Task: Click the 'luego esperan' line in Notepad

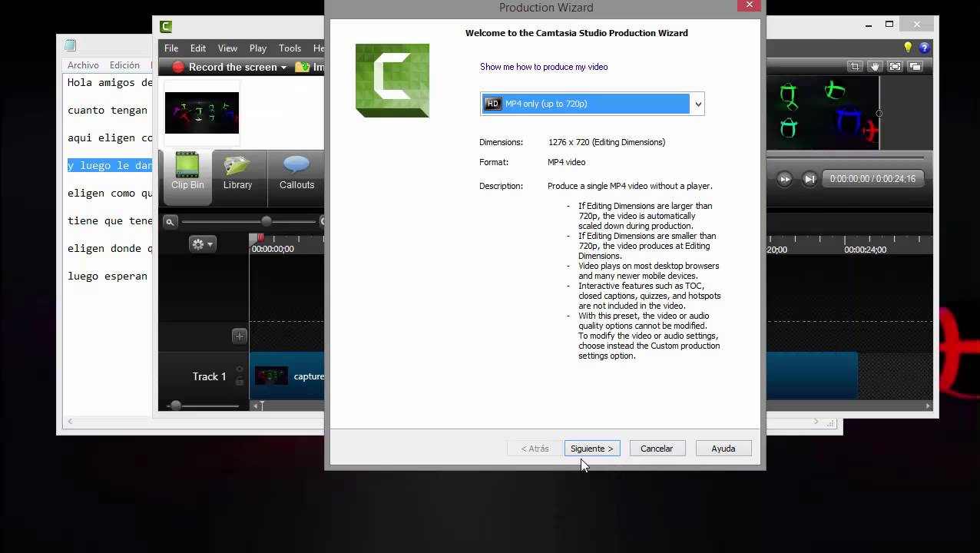Action: pos(108,276)
